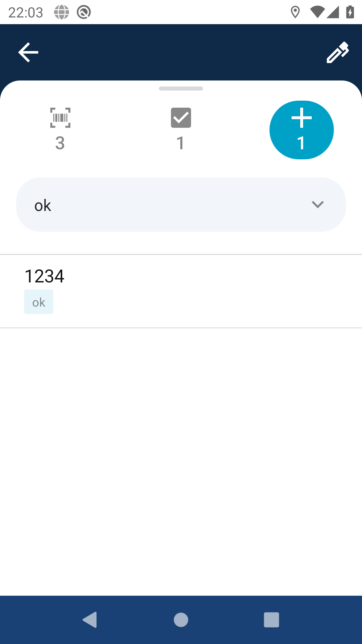The height and width of the screenshot is (644, 362).
Task: Tap the back arrow in header
Action: 28,52
